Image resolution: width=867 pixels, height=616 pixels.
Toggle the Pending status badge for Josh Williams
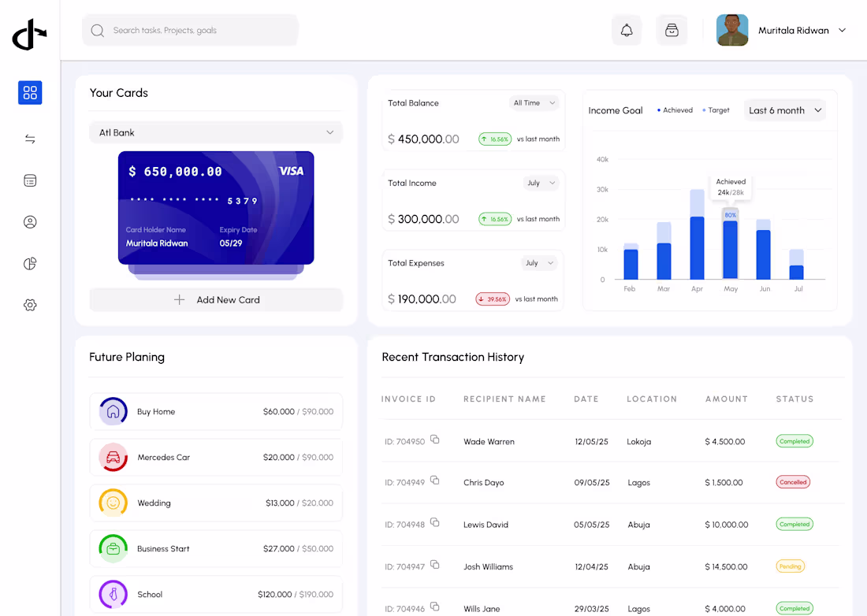(790, 566)
